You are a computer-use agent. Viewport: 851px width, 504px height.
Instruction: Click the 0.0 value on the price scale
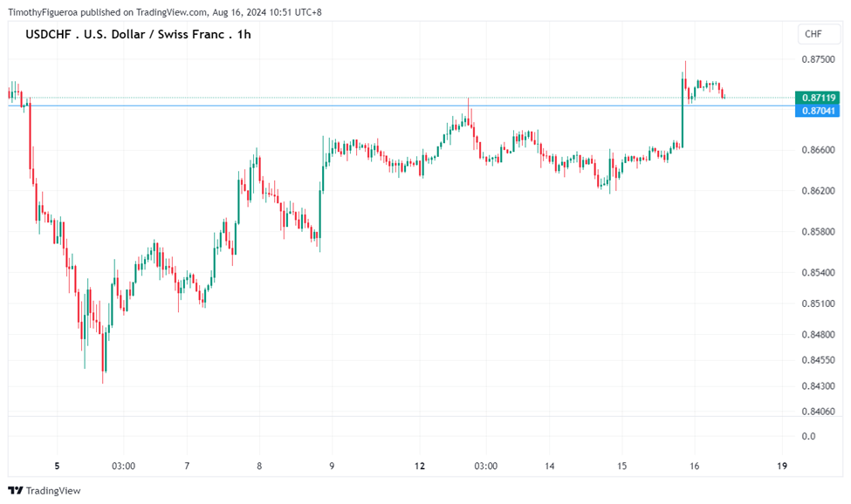point(808,436)
